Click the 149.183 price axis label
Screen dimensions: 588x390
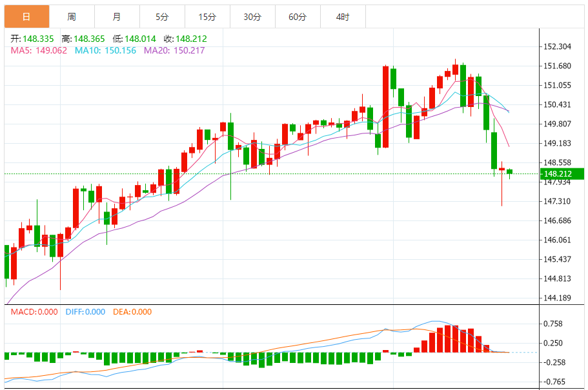pos(557,144)
